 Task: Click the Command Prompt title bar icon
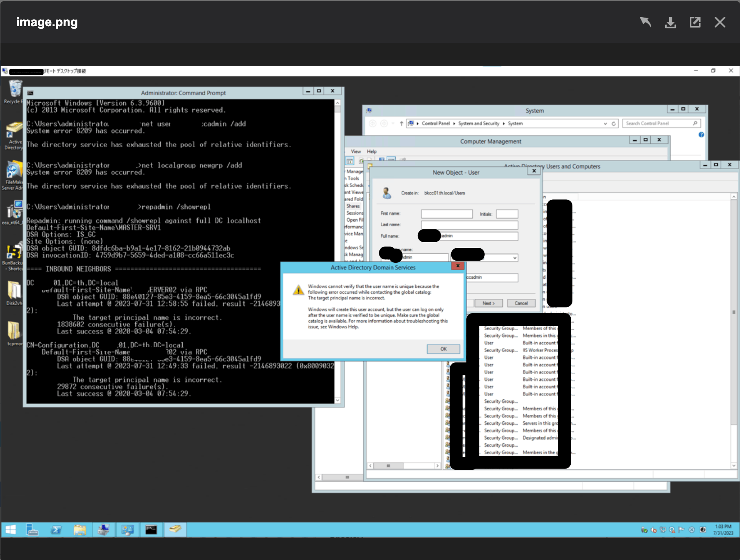click(31, 93)
